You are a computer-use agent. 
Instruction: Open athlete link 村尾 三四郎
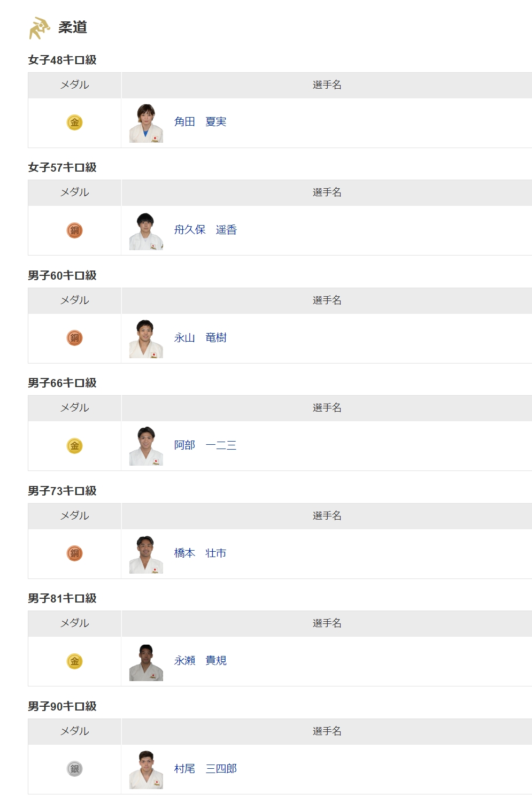click(x=205, y=769)
